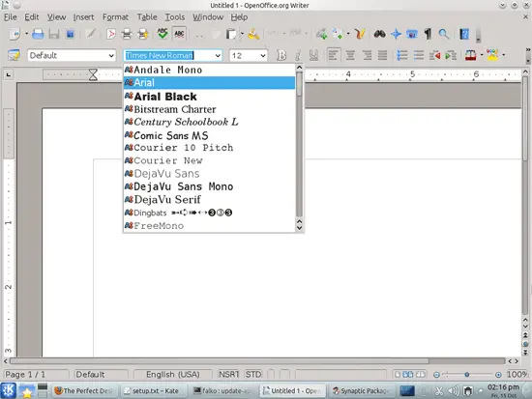532x399 pixels.
Task: Toggle STD selection mode in status bar
Action: pos(253,374)
